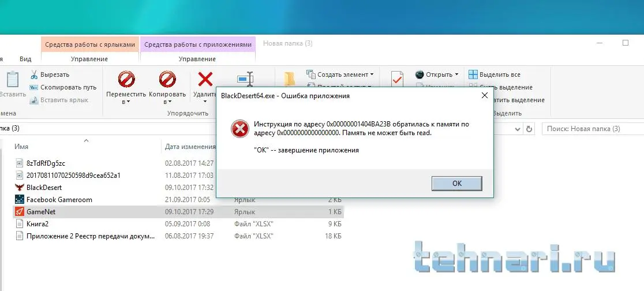Open the Management tab under Средства работы с ярлыками
Image resolution: width=644 pixels, height=291 pixels.
click(89, 59)
